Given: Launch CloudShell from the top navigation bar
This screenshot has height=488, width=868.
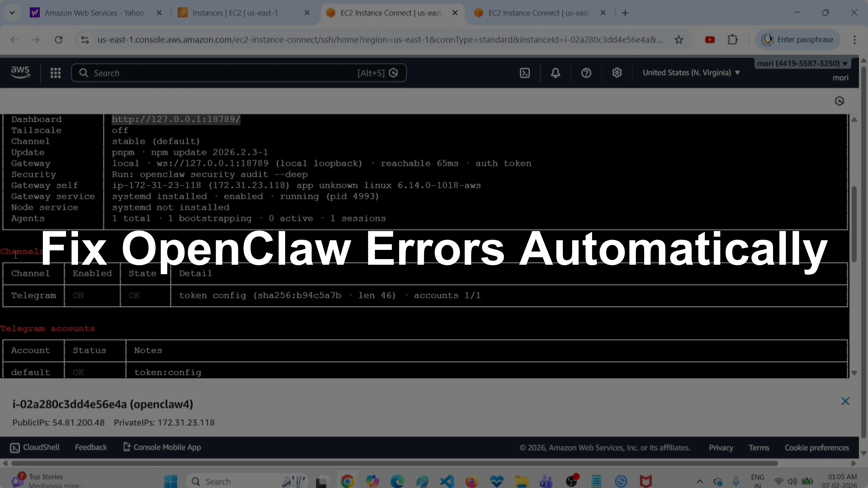Looking at the screenshot, I should pos(525,73).
